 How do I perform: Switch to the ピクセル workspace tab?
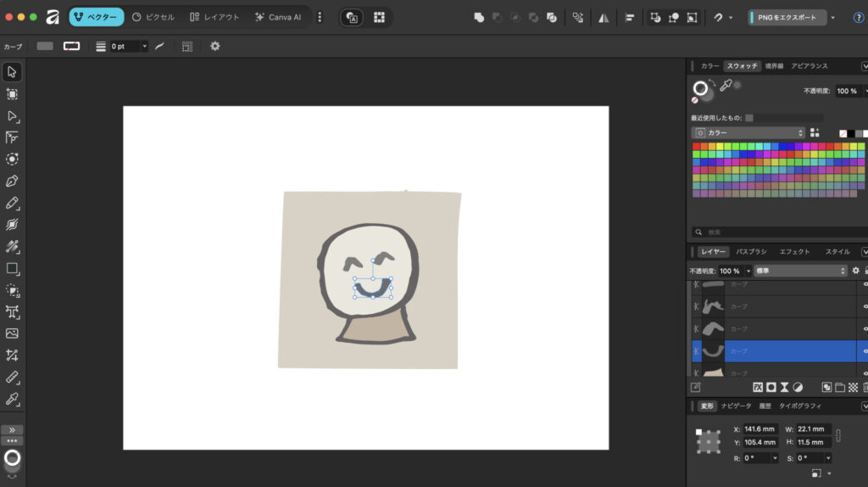(153, 17)
